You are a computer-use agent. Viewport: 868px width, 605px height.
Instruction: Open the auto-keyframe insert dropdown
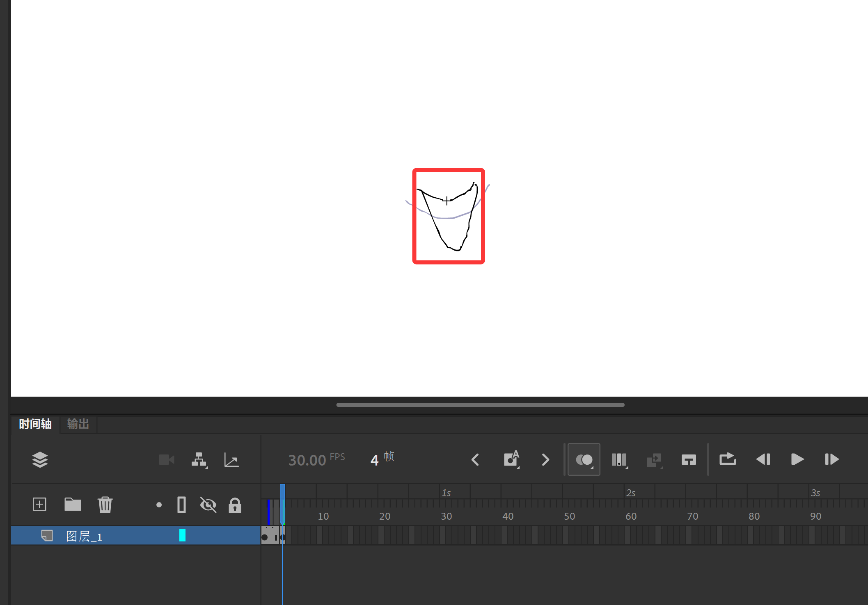[x=511, y=459]
